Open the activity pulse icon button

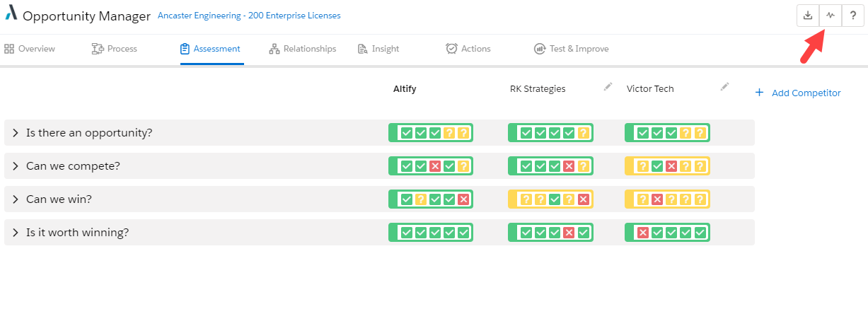pyautogui.click(x=831, y=16)
